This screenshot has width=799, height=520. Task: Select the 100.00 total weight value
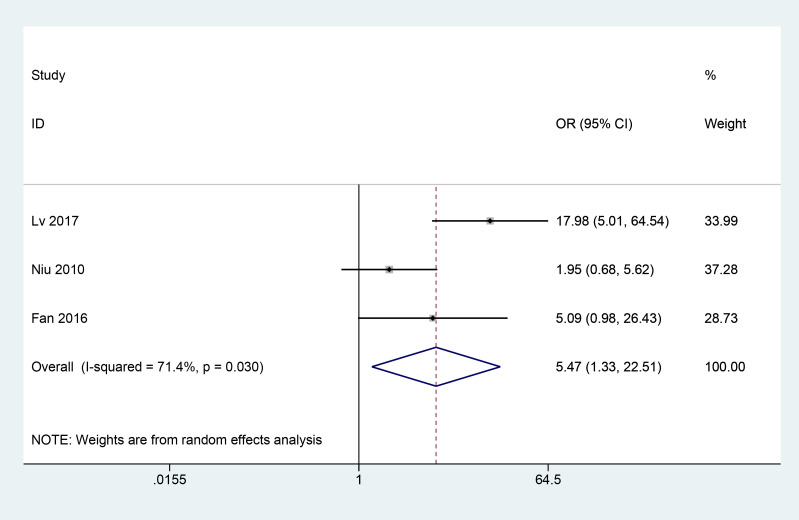point(725,367)
